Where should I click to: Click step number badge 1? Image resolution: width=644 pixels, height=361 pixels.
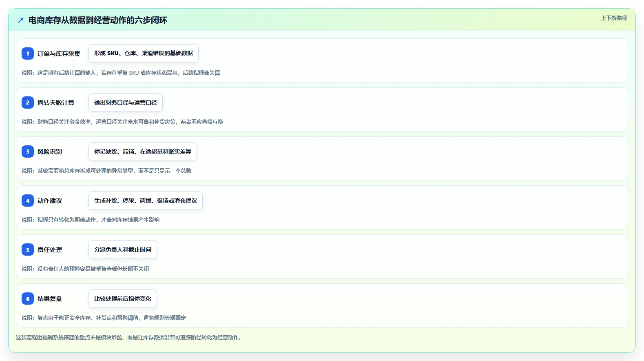tap(28, 53)
